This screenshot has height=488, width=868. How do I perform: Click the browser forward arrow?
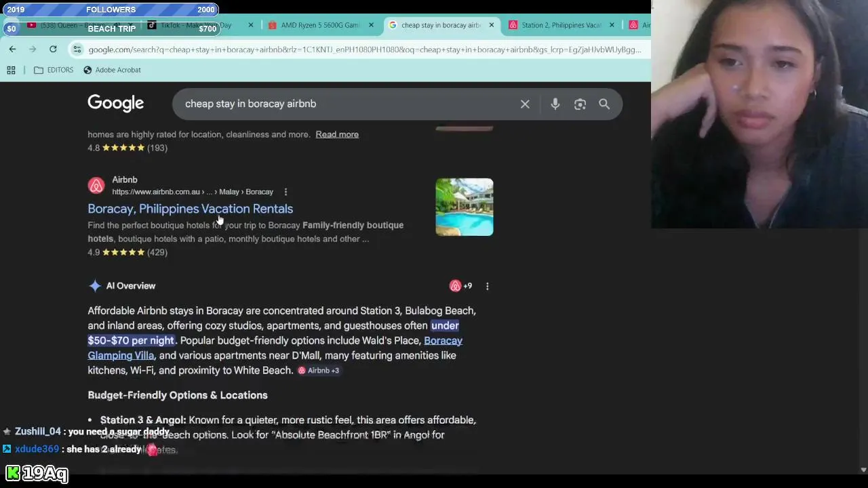pos(33,49)
